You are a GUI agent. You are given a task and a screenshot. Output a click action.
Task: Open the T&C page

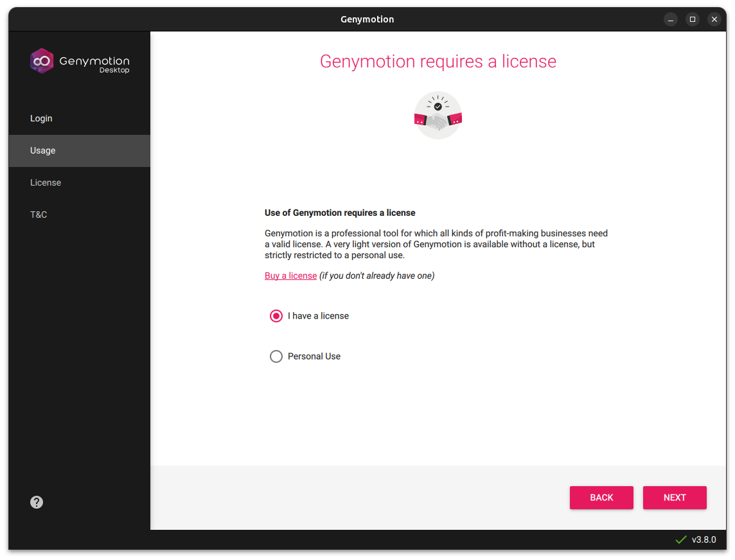(x=39, y=214)
